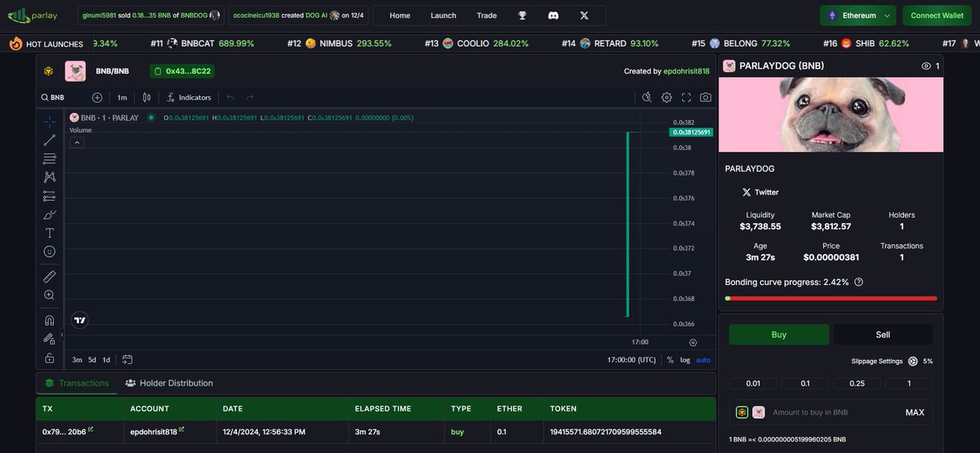Switch to the Holder Distribution tab
This screenshot has width=980, height=453.
[169, 383]
